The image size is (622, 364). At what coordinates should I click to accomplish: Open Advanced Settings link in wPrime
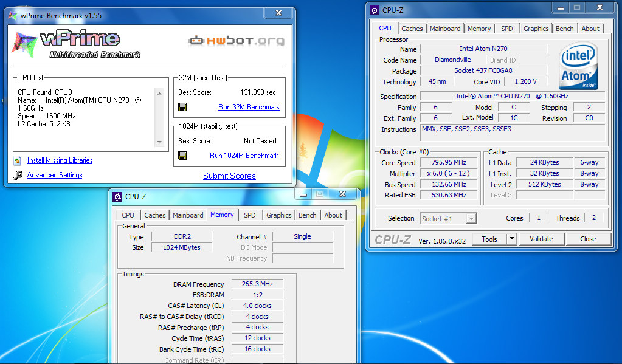pos(55,175)
